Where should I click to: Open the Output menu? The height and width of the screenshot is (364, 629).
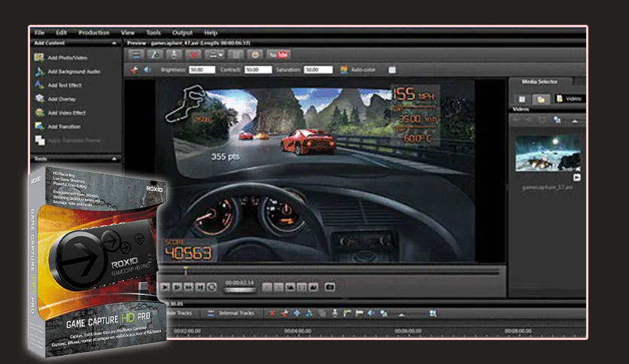[x=183, y=32]
